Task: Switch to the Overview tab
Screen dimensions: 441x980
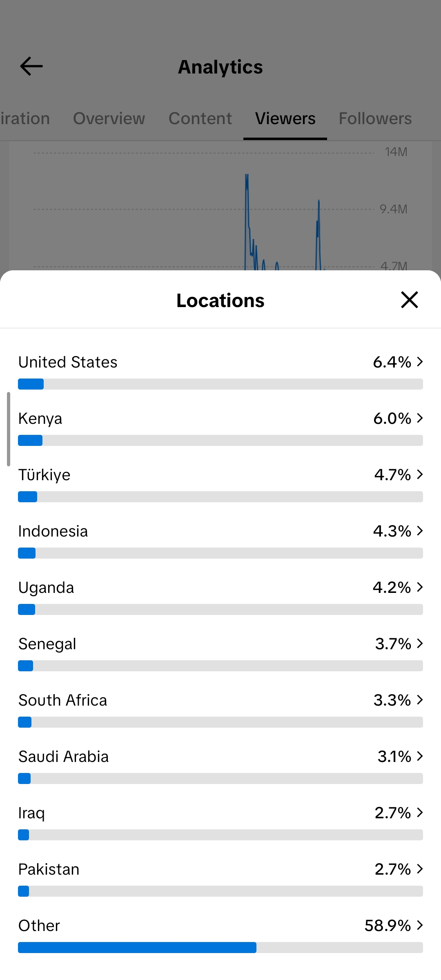Action: [x=109, y=118]
